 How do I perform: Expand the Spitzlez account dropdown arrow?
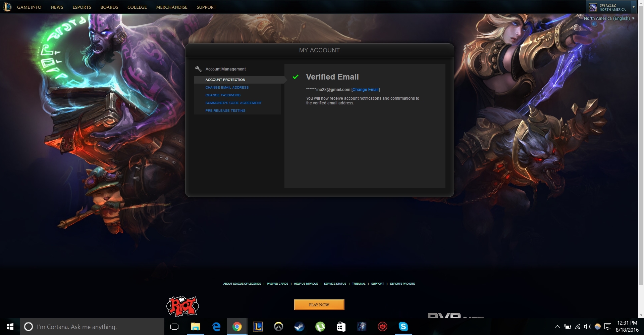point(634,7)
